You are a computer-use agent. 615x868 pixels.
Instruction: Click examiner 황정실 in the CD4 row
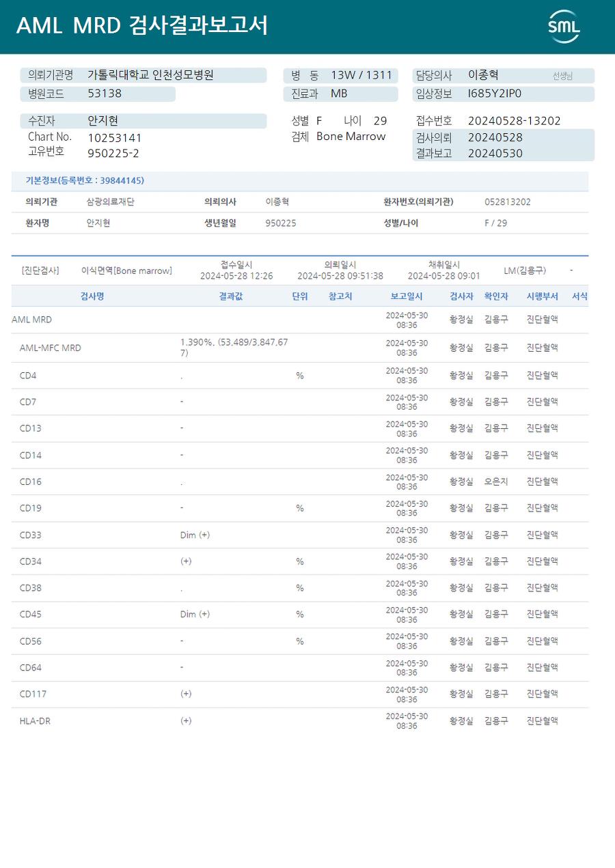[x=461, y=375]
